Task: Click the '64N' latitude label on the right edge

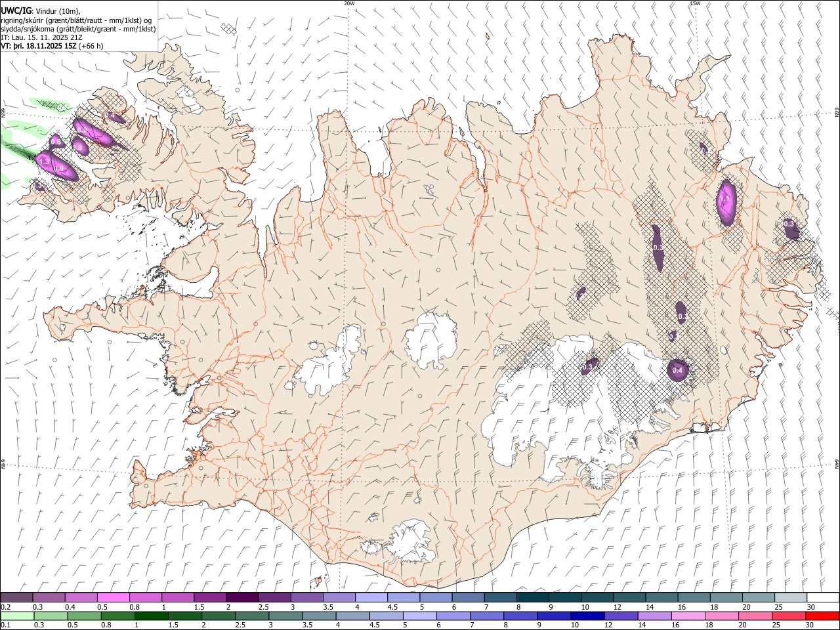Action: pos(836,463)
